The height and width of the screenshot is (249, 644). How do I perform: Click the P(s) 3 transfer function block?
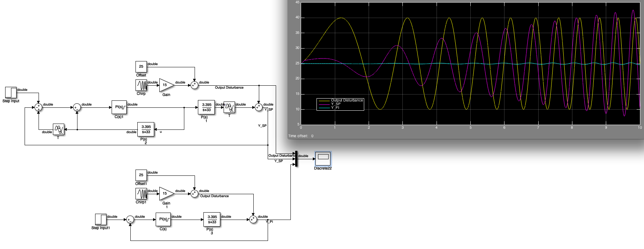(212, 220)
